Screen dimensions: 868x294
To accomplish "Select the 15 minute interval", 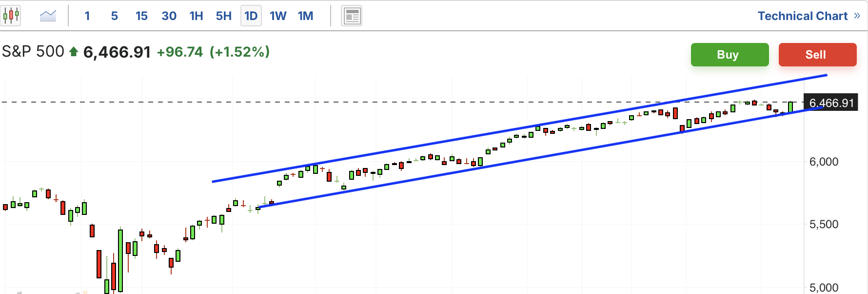I will [x=142, y=16].
